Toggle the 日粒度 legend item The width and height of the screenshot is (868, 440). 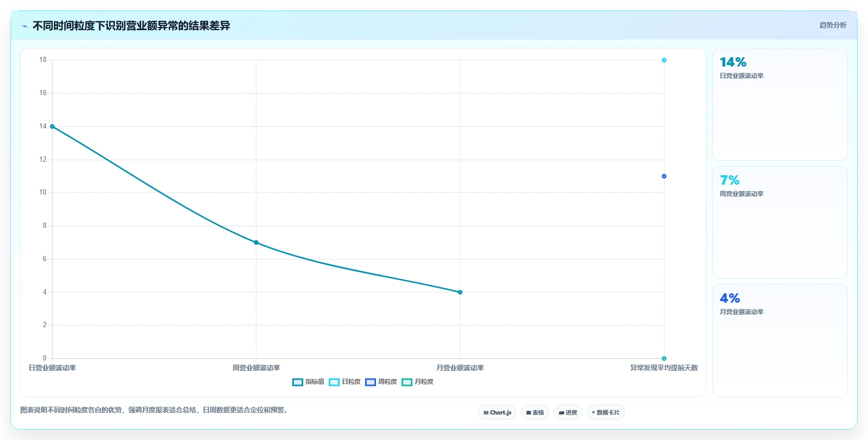point(345,382)
